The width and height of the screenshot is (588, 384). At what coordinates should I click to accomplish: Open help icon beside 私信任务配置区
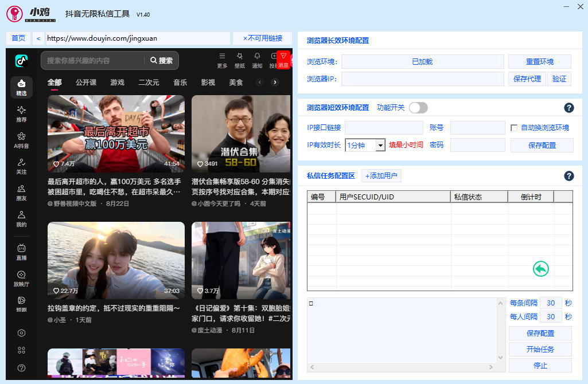coord(569,176)
